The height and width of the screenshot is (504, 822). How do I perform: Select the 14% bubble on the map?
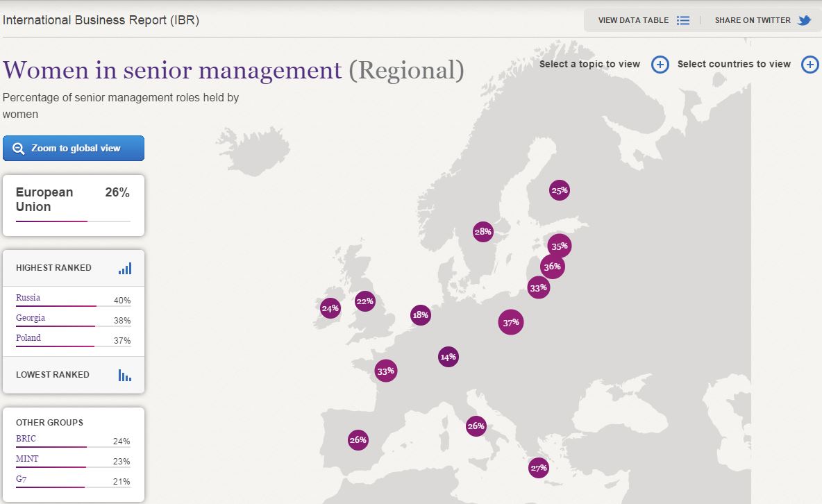448,357
